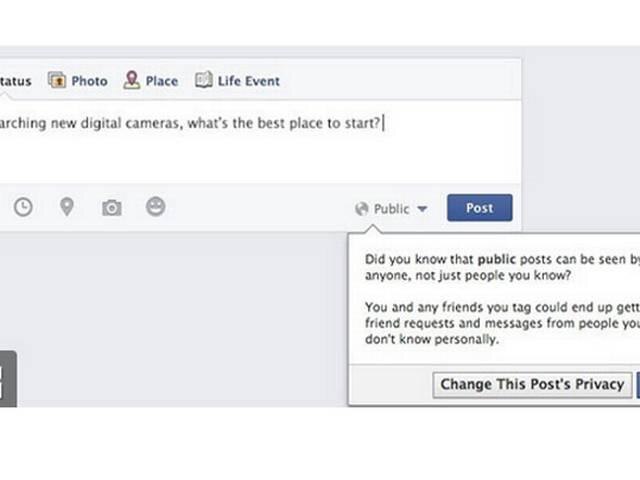Select the Place tab label
This screenshot has height=480, width=640.
click(x=162, y=81)
